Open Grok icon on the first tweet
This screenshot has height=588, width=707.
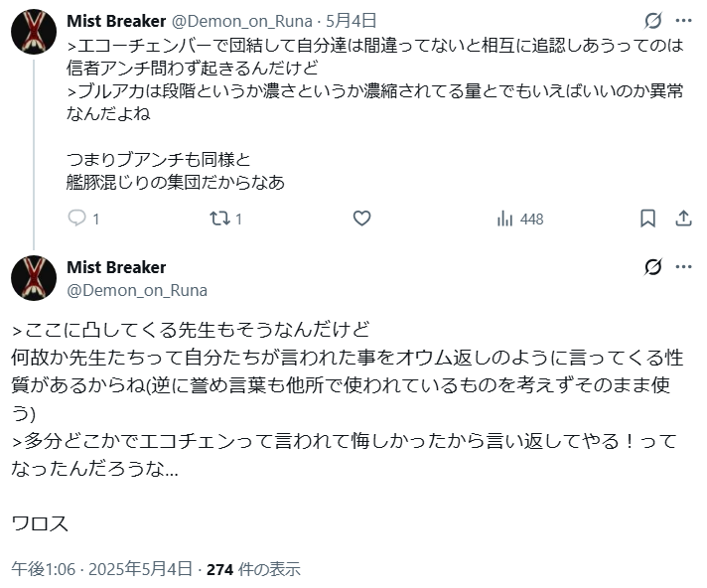[652, 21]
